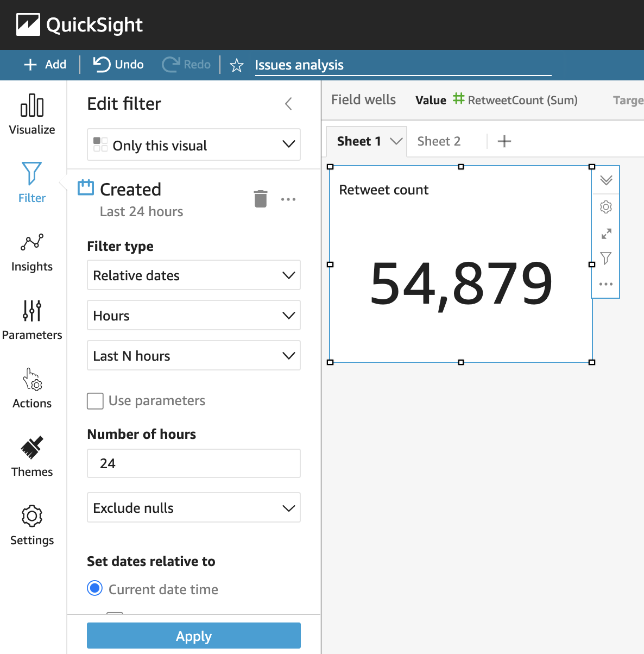Open the Parameters panel
The height and width of the screenshot is (654, 644).
click(x=32, y=320)
